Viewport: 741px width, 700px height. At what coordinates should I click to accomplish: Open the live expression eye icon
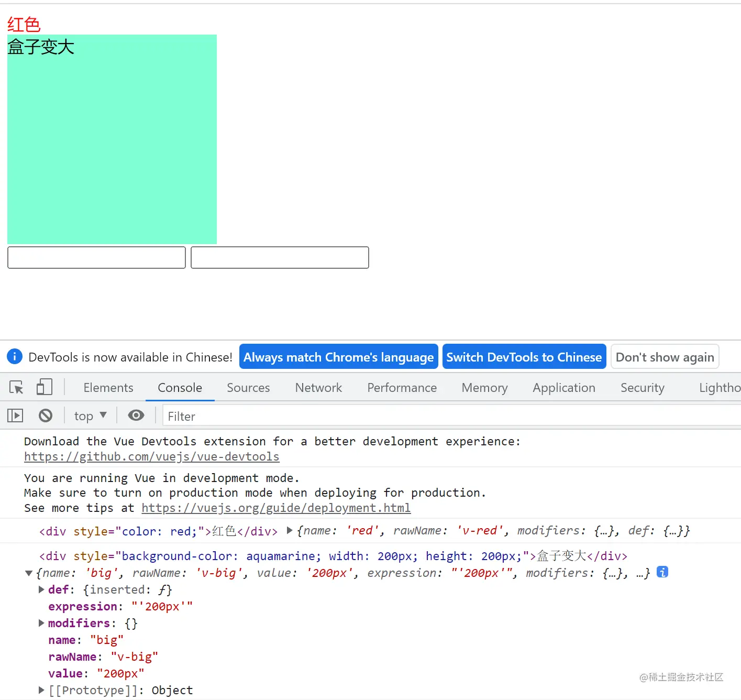tap(136, 415)
